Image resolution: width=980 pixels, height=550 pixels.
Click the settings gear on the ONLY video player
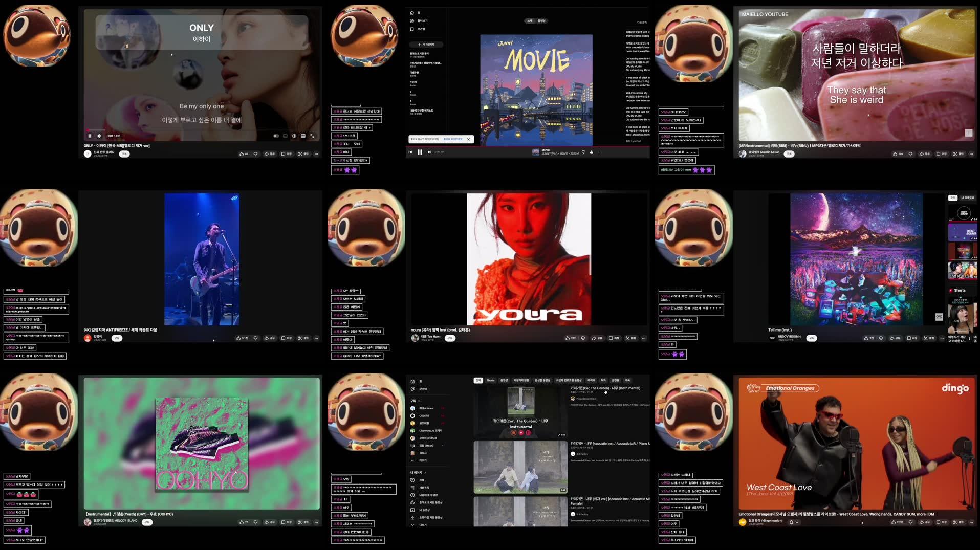pyautogui.click(x=294, y=135)
